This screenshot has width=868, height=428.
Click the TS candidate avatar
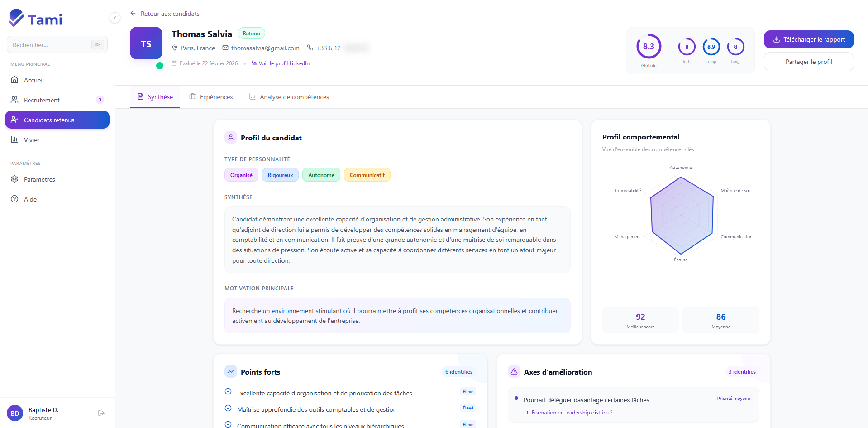[x=146, y=43]
